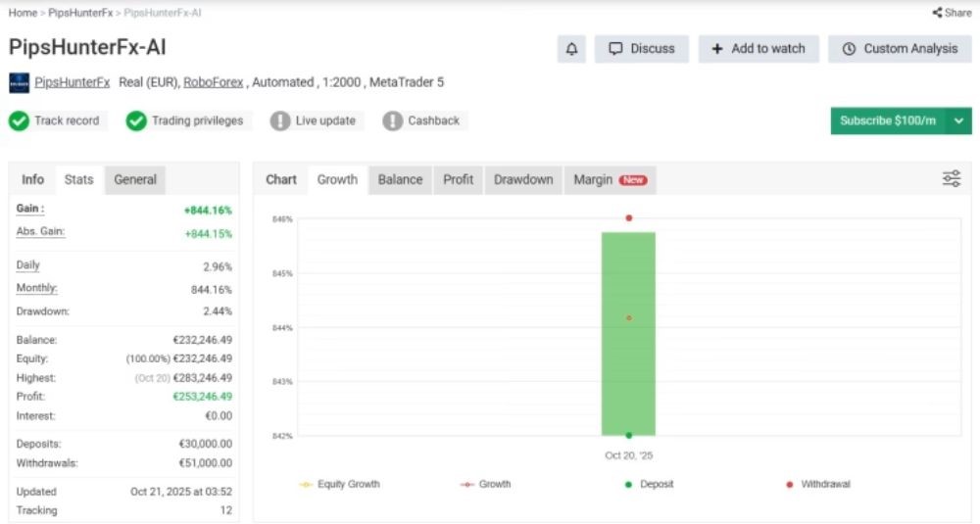Screen dimensions: 980x524
Task: Toggle Equity Growth legend series
Action: (x=340, y=484)
